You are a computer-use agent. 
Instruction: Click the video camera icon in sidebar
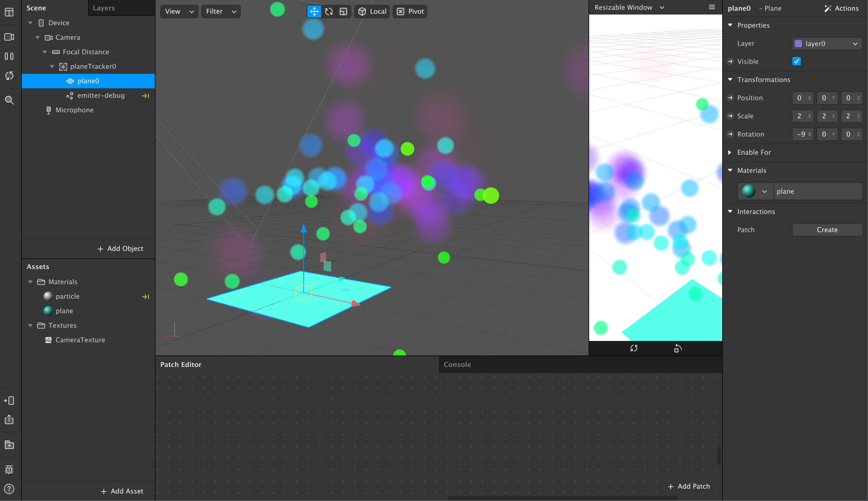[9, 37]
